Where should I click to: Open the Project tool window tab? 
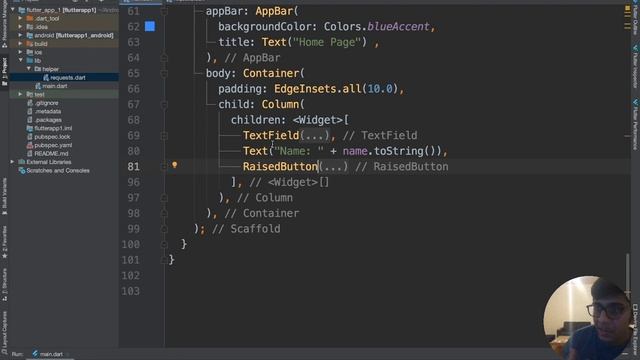click(x=4, y=71)
